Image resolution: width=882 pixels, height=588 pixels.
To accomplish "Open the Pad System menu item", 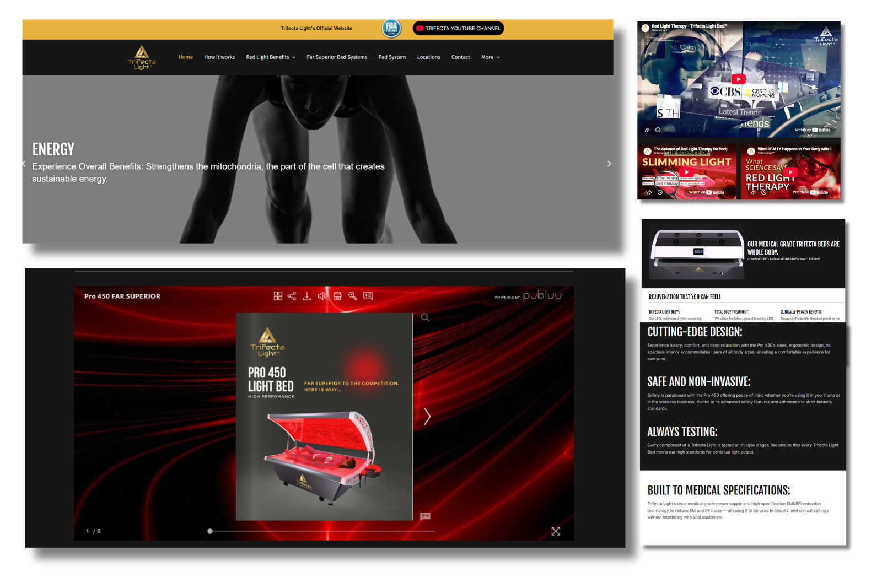I will (x=392, y=57).
